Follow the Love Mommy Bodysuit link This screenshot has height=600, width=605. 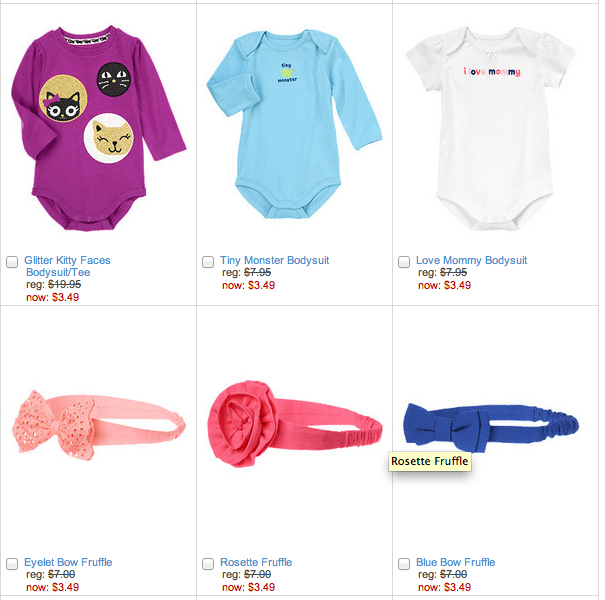tap(471, 260)
